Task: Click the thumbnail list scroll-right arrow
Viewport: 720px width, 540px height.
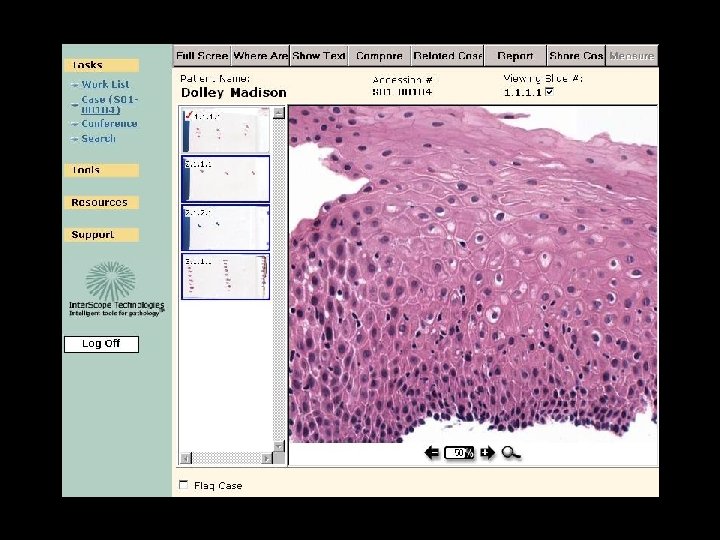Action: pyautogui.click(x=267, y=458)
